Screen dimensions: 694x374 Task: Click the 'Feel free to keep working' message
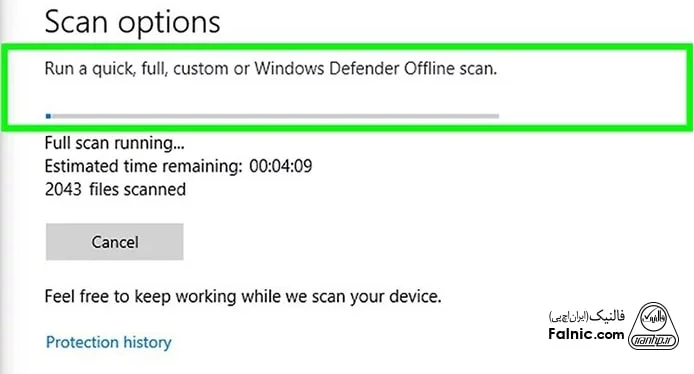tap(243, 296)
